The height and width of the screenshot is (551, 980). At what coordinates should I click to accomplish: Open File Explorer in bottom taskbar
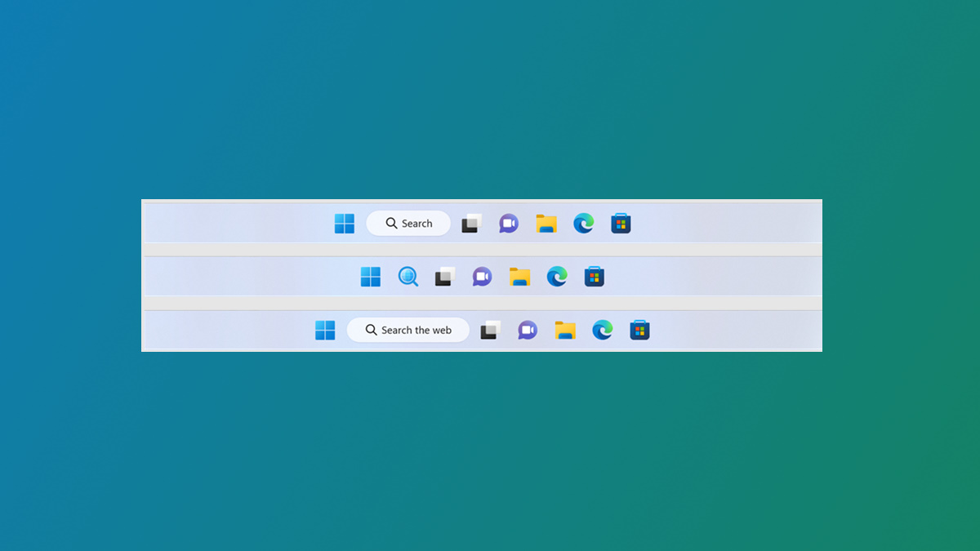[565, 330]
